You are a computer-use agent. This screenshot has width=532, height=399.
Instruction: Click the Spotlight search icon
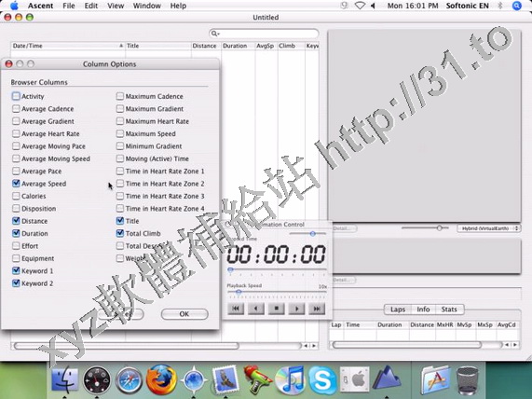(516, 6)
